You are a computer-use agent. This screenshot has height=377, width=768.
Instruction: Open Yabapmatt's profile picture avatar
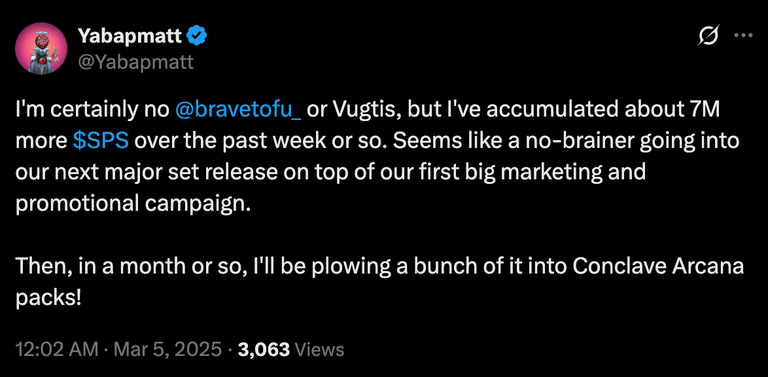tap(41, 48)
